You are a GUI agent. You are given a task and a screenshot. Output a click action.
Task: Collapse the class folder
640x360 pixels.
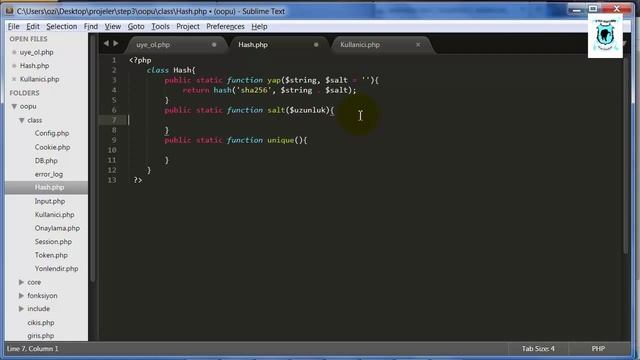tap(22, 120)
